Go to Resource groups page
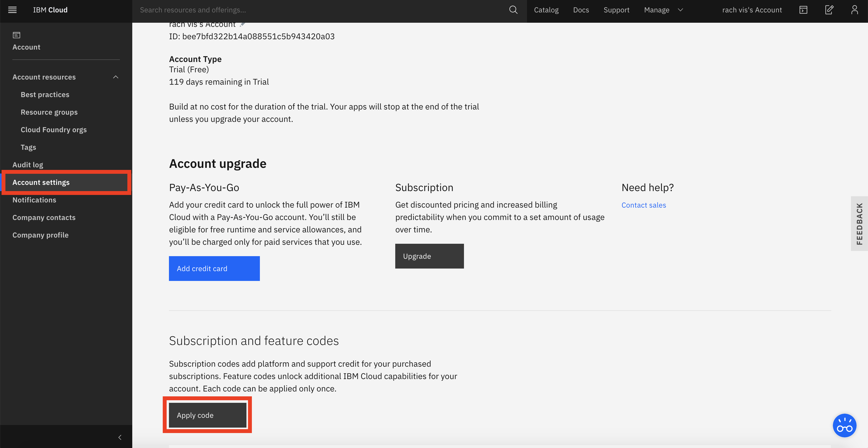 coord(49,112)
